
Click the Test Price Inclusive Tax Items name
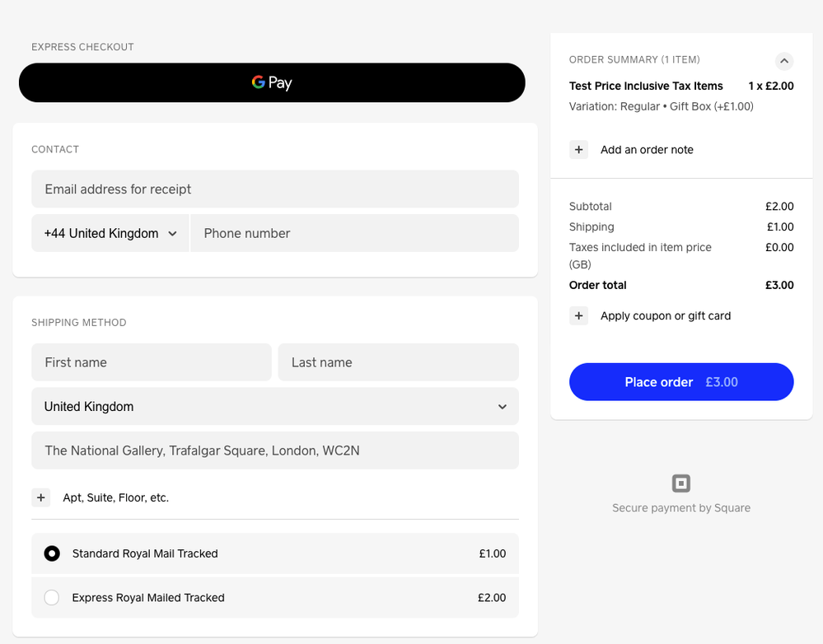pos(646,86)
